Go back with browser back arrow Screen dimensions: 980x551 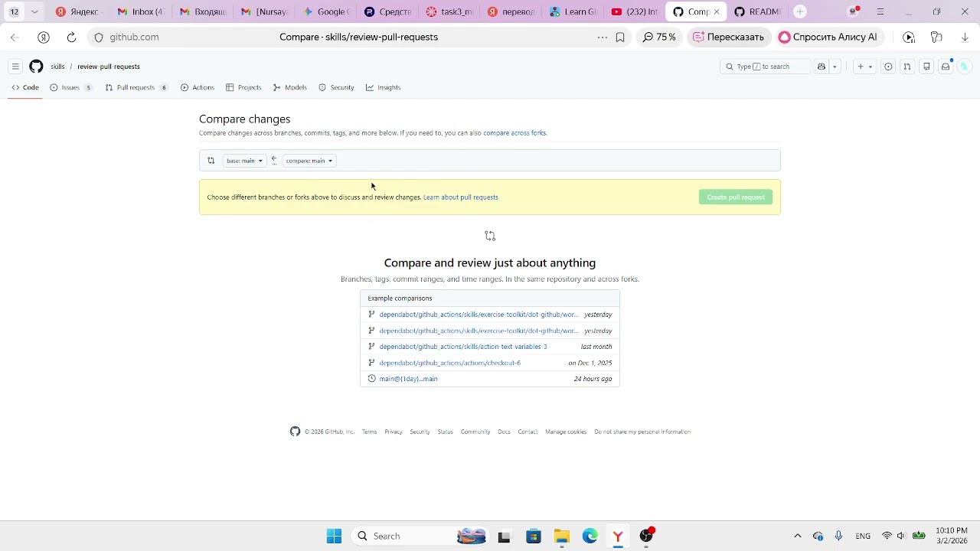point(15,37)
